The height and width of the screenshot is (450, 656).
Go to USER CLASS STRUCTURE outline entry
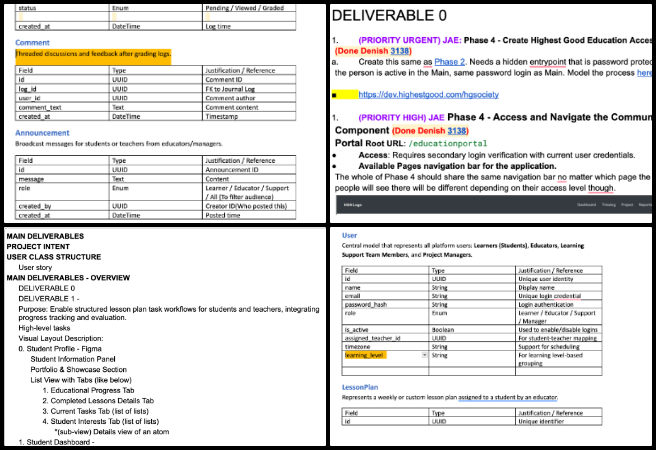pos(54,257)
